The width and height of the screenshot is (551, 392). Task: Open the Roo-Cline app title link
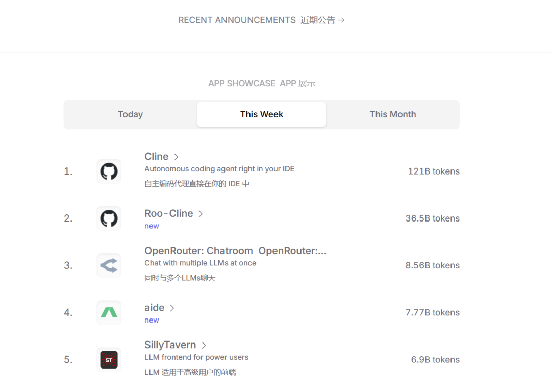(x=168, y=214)
